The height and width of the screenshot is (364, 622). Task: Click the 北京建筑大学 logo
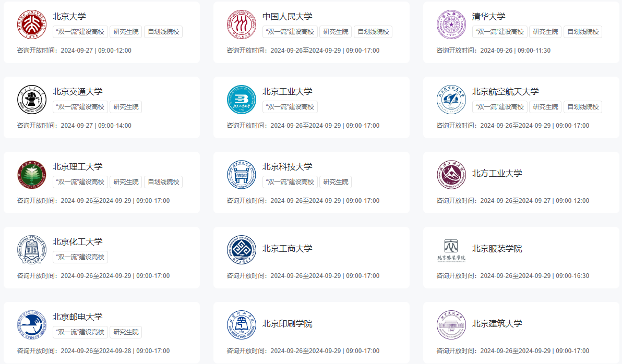(451, 325)
